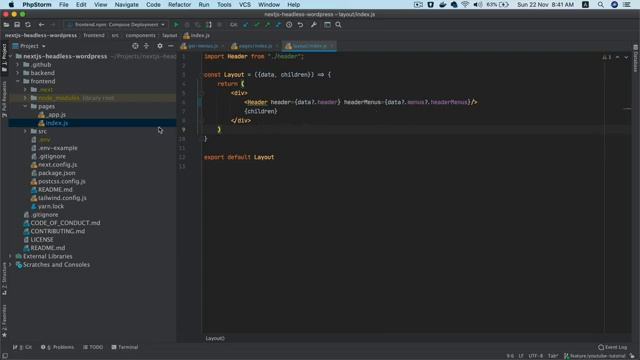Select tailwind.config.js file
Screen dimensions: 640x360
click(x=62, y=198)
